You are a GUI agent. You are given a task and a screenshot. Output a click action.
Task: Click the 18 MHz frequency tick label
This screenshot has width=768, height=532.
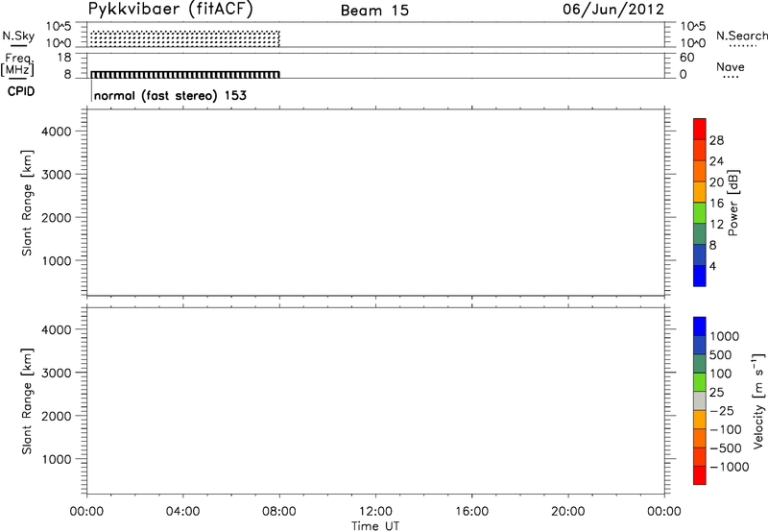point(64,58)
